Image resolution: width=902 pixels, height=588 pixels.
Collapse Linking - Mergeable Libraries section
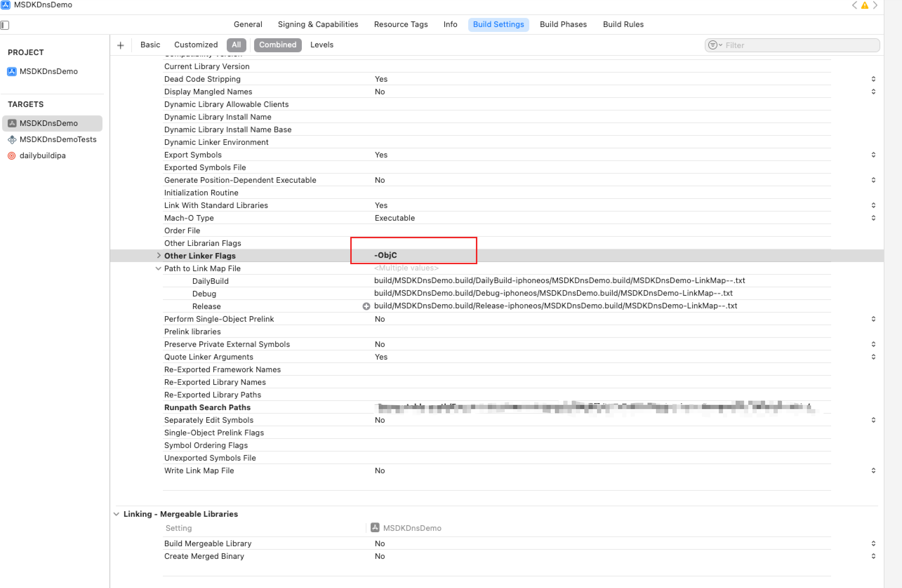pyautogui.click(x=117, y=514)
